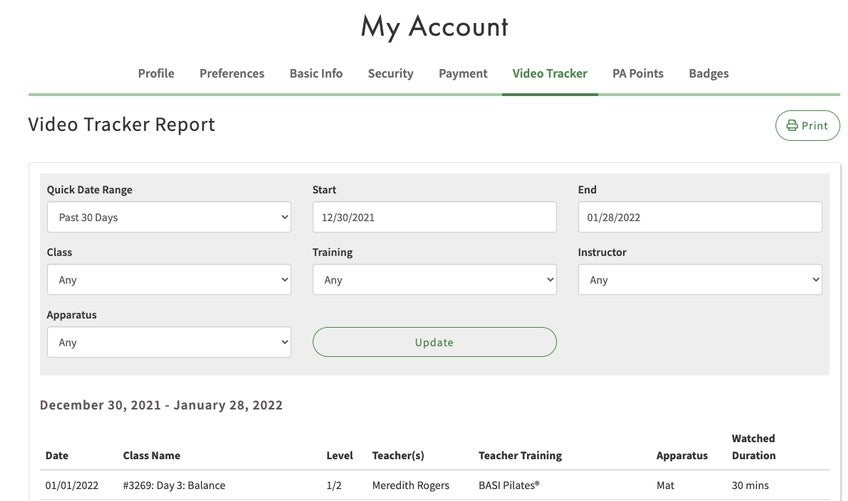
Task: View the PA Points tab
Action: [x=638, y=73]
